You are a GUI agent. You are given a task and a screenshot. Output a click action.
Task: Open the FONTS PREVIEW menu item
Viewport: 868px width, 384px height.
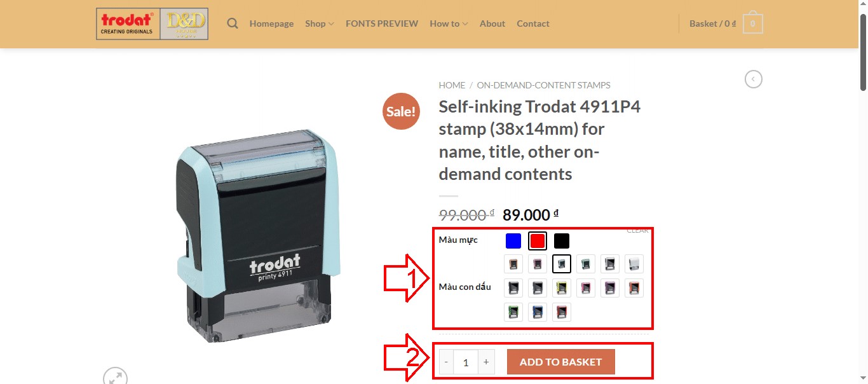tap(382, 24)
